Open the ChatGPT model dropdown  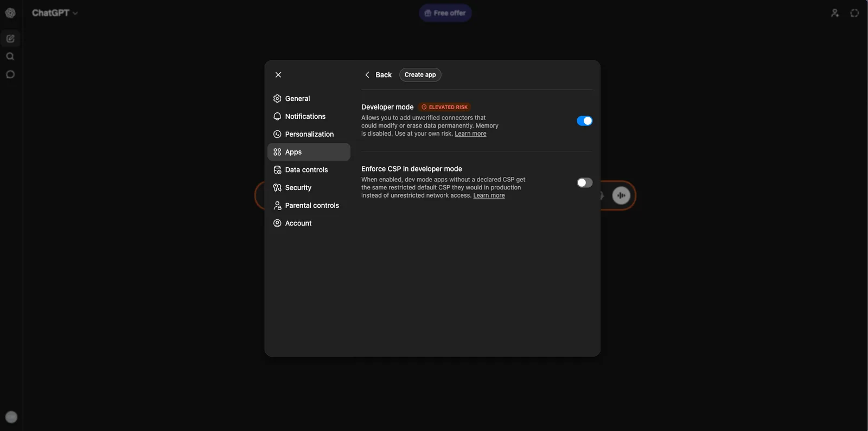point(55,13)
